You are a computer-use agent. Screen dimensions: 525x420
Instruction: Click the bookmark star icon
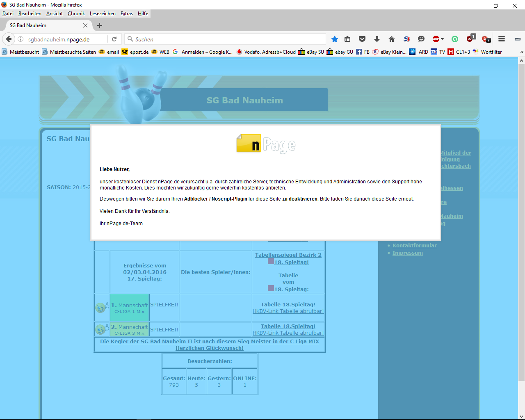[x=335, y=39]
